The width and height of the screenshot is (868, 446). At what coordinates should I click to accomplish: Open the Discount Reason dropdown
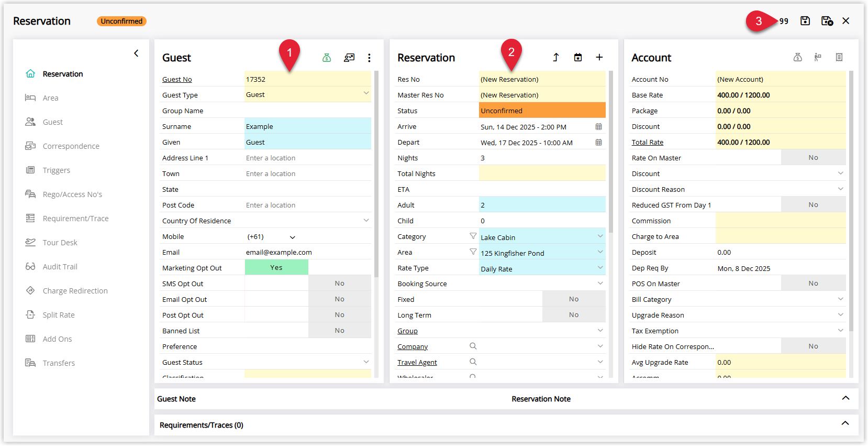click(x=781, y=189)
